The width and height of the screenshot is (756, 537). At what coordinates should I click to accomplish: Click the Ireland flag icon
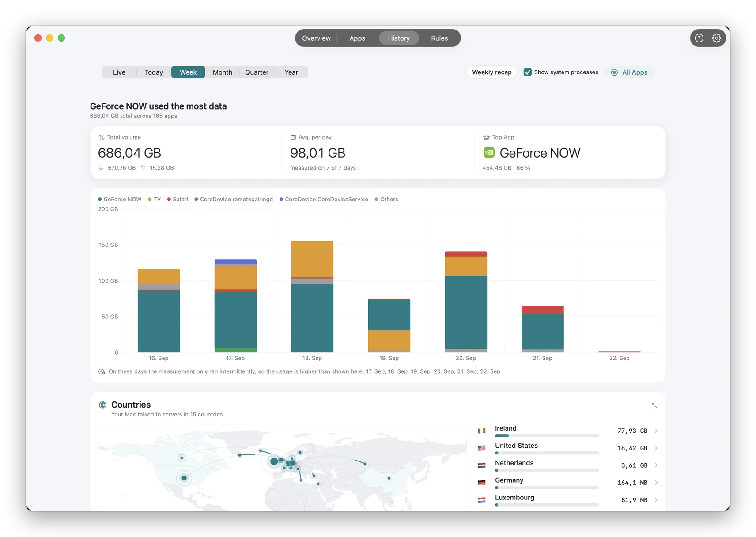point(482,431)
